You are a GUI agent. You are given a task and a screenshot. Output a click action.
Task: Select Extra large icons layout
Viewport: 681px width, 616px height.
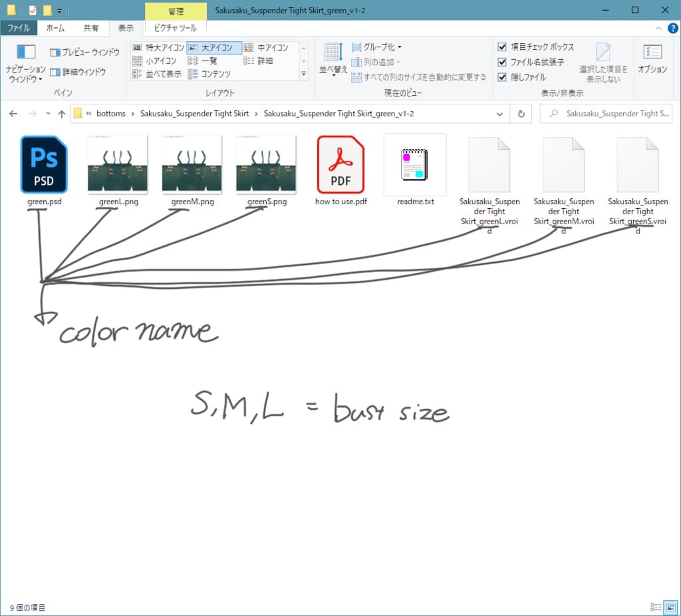pos(158,47)
